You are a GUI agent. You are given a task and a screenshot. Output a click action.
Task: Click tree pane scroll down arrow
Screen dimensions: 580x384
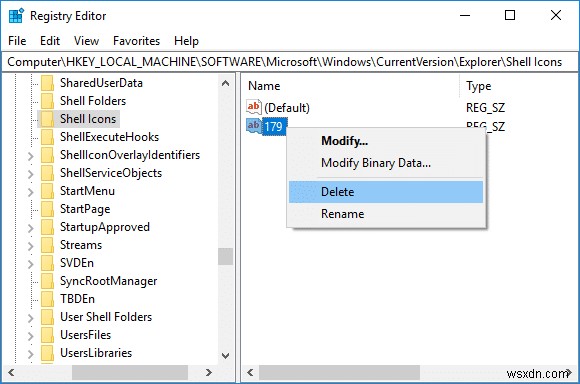[225, 356]
